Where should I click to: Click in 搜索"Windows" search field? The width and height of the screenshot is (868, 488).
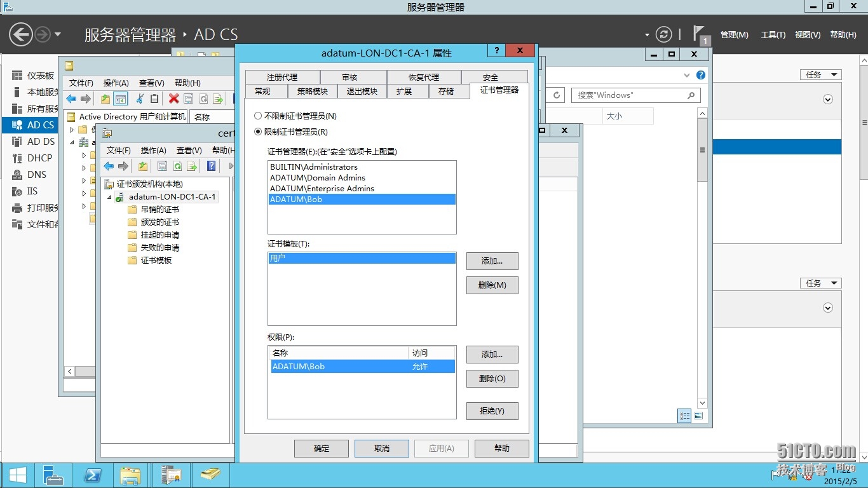[629, 95]
